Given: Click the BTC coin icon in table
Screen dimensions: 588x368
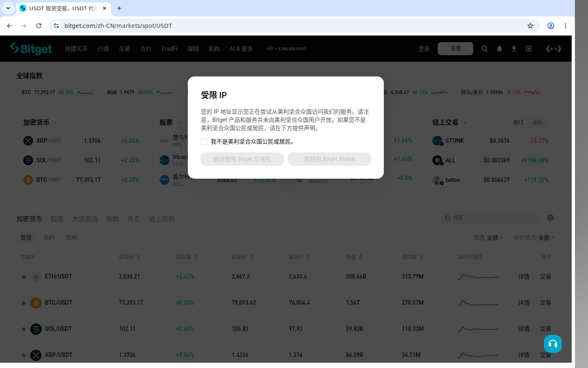Looking at the screenshot, I should [x=36, y=303].
